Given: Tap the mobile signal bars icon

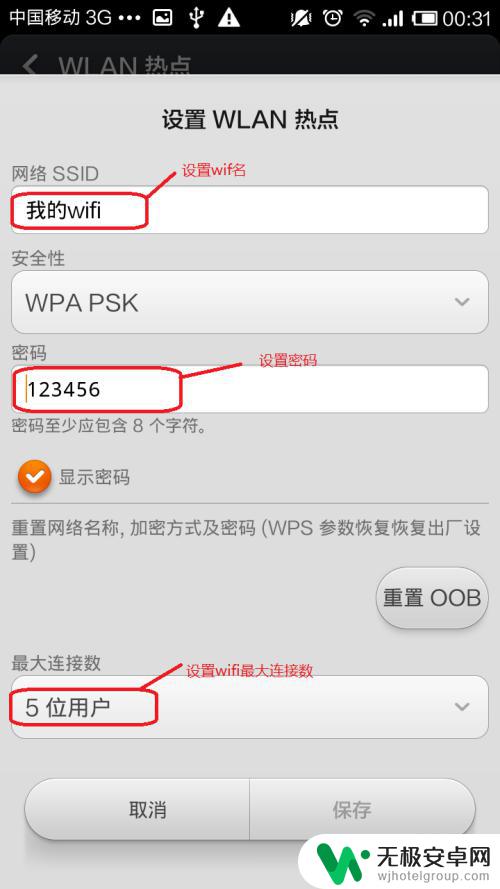Looking at the screenshot, I should click(392, 19).
